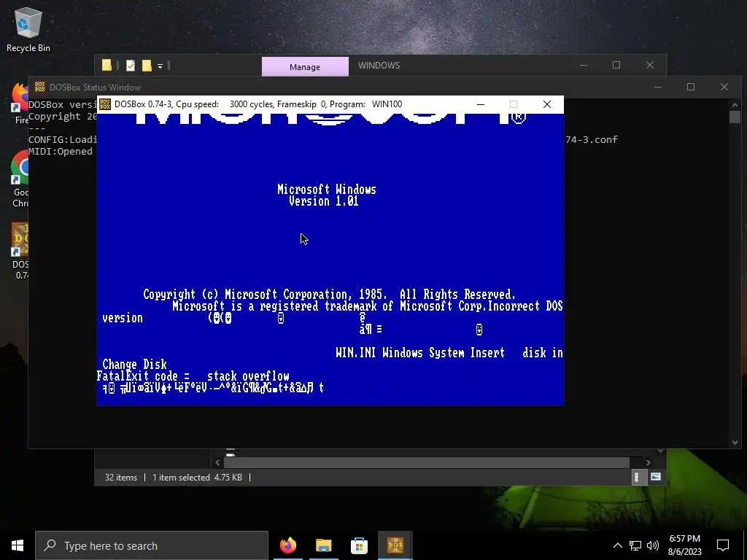Maximize the WINDOWS Explorer window

click(x=616, y=65)
